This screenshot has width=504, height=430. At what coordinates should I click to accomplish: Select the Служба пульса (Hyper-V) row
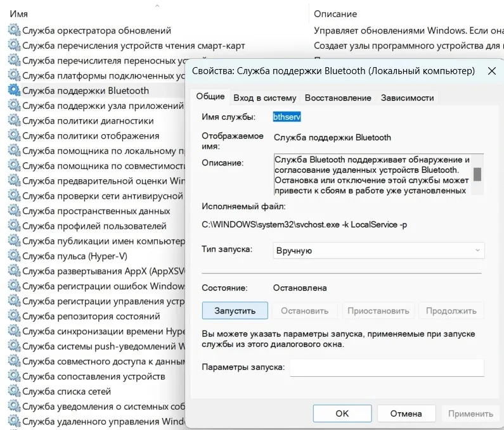75,256
